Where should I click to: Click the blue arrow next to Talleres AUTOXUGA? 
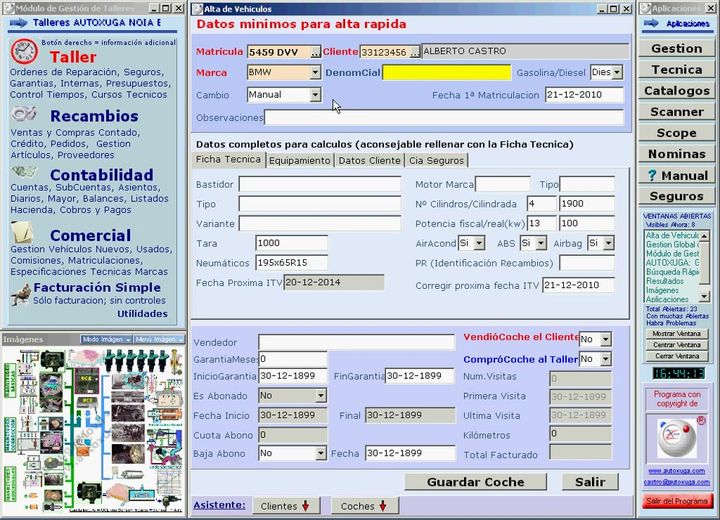point(18,23)
